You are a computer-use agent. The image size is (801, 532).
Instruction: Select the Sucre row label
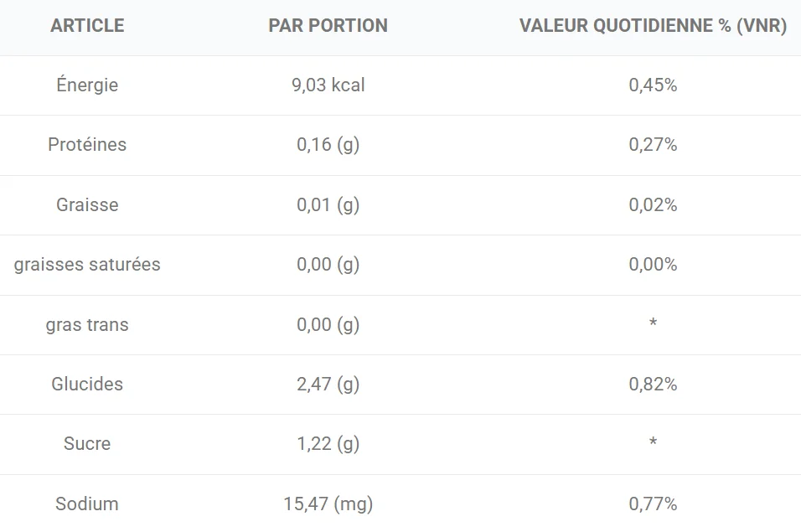click(87, 444)
